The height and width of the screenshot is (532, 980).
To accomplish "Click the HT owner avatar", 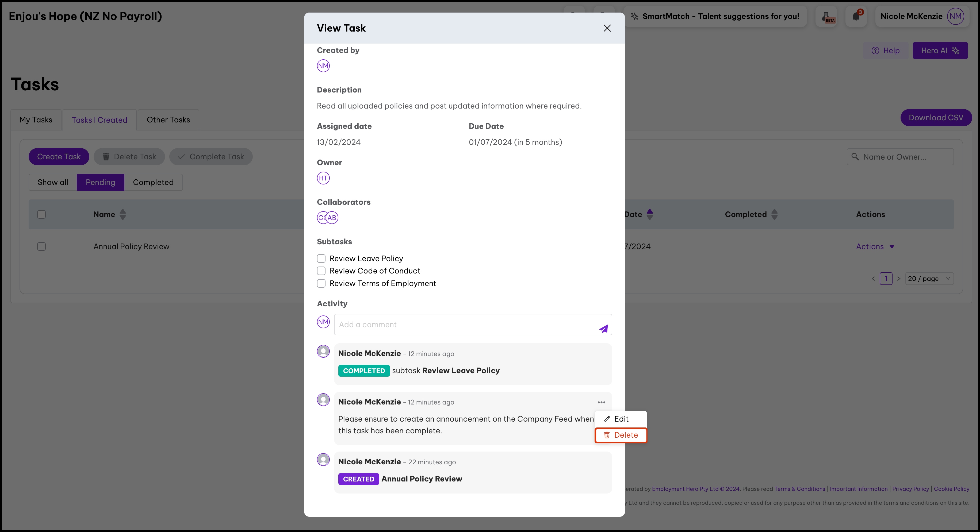I will (x=323, y=178).
